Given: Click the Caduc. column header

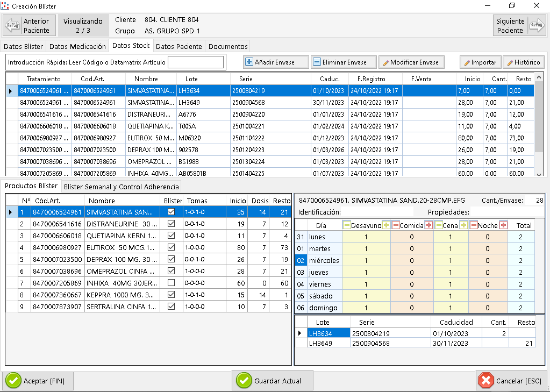Looking at the screenshot, I should [330, 79].
